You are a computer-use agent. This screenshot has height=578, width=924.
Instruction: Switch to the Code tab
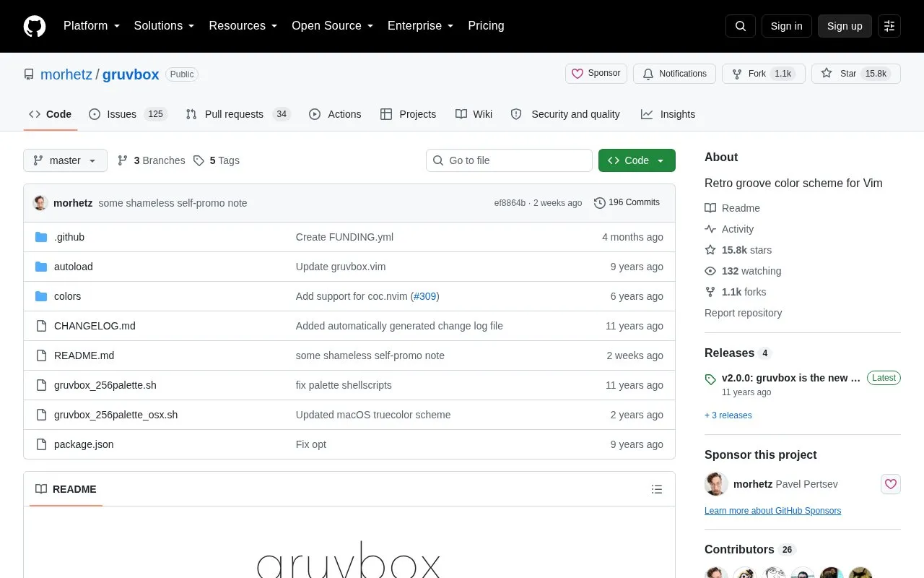51,114
